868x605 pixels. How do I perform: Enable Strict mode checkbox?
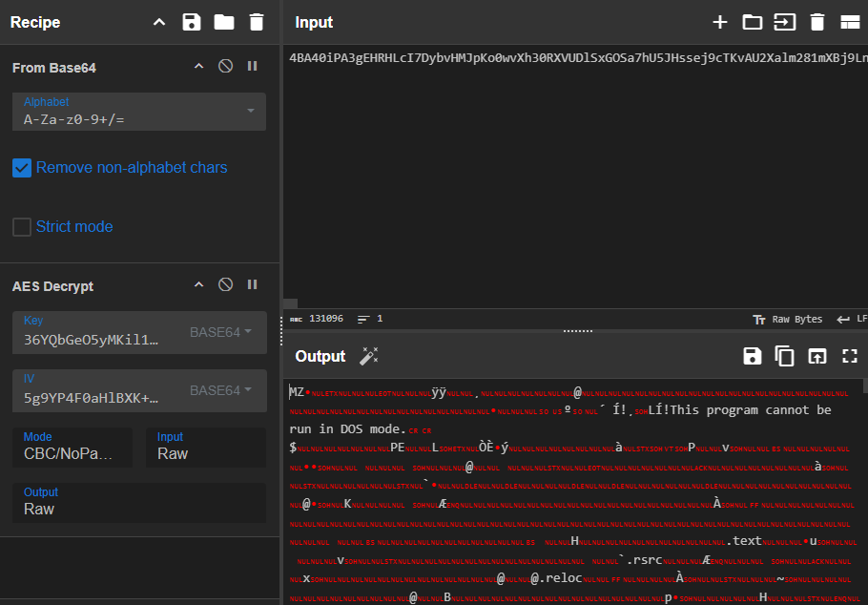(22, 227)
